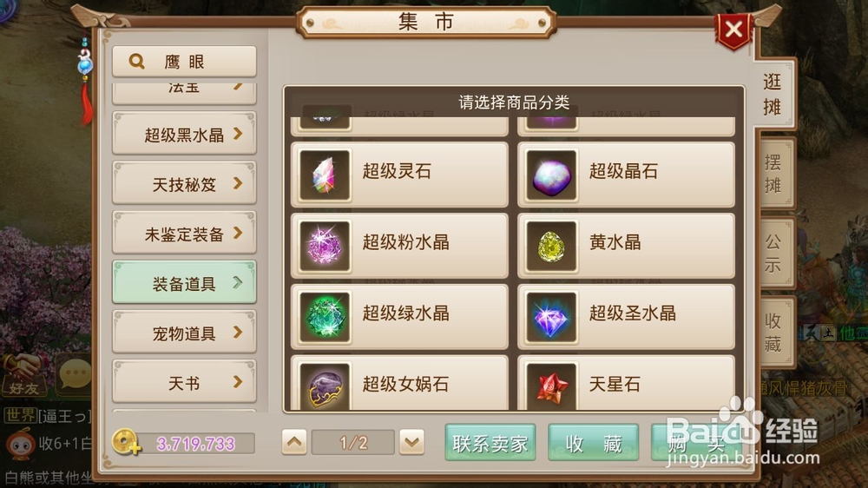Select the 超级绿水晶 green crystal icon
The height and width of the screenshot is (488, 868).
pyautogui.click(x=325, y=316)
